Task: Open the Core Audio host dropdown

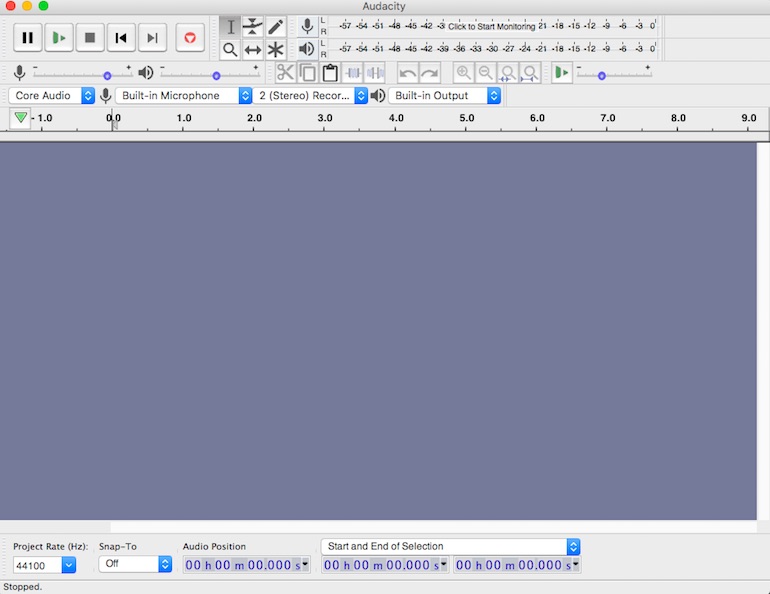Action: tap(52, 95)
